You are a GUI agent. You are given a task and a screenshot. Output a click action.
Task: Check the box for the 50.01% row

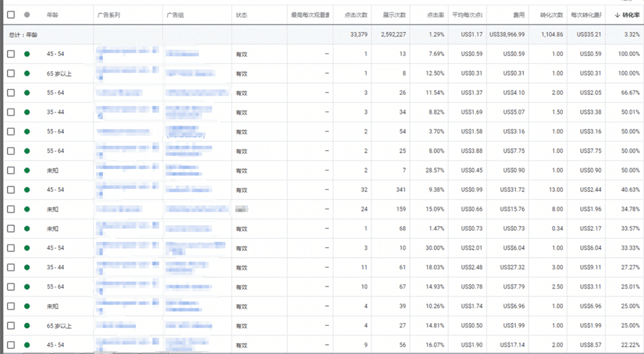[x=11, y=112]
